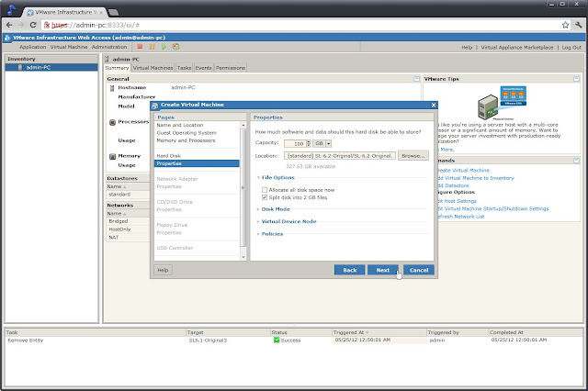The width and height of the screenshot is (588, 391).
Task: Click the Hostname host icon
Action: point(112,88)
